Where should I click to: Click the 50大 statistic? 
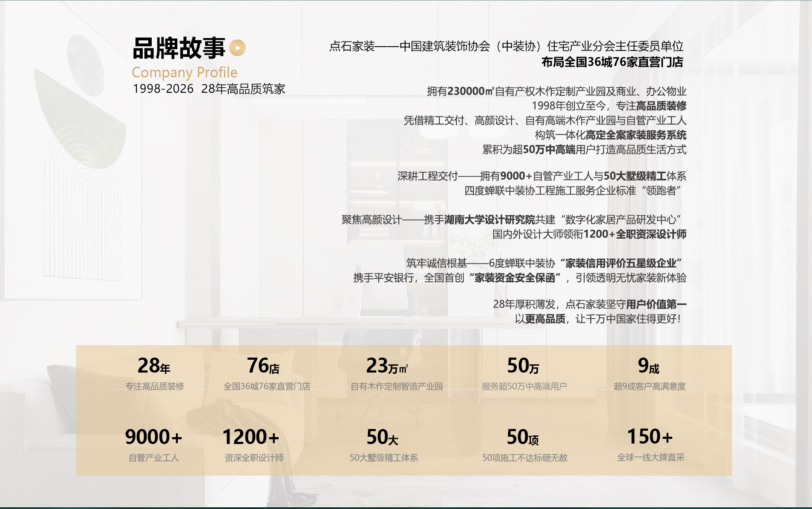pyautogui.click(x=382, y=437)
